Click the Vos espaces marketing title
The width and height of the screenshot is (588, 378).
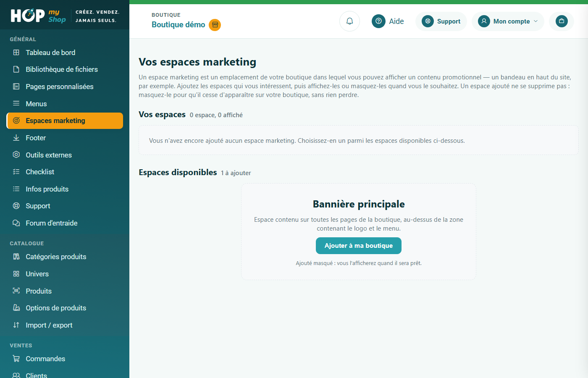coord(197,62)
